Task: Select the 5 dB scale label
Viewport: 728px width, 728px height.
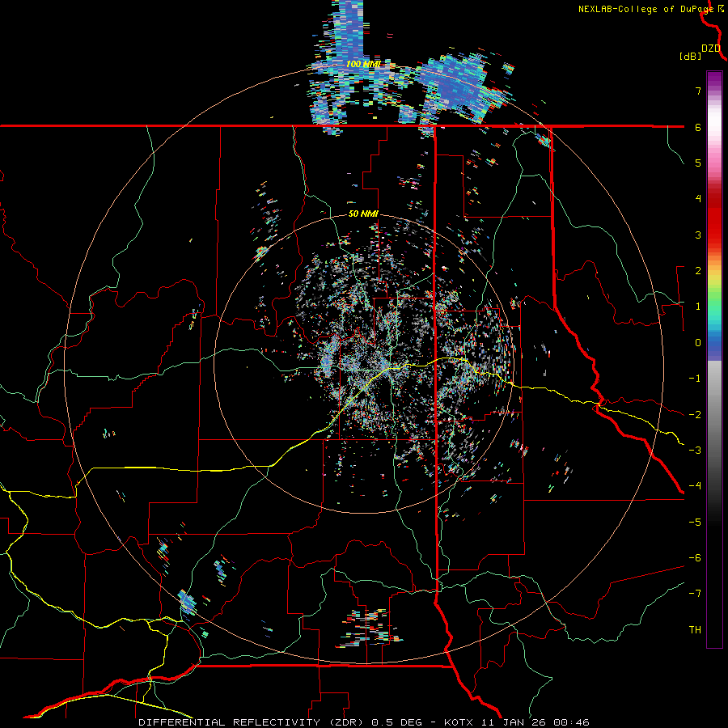Action: pyautogui.click(x=698, y=163)
